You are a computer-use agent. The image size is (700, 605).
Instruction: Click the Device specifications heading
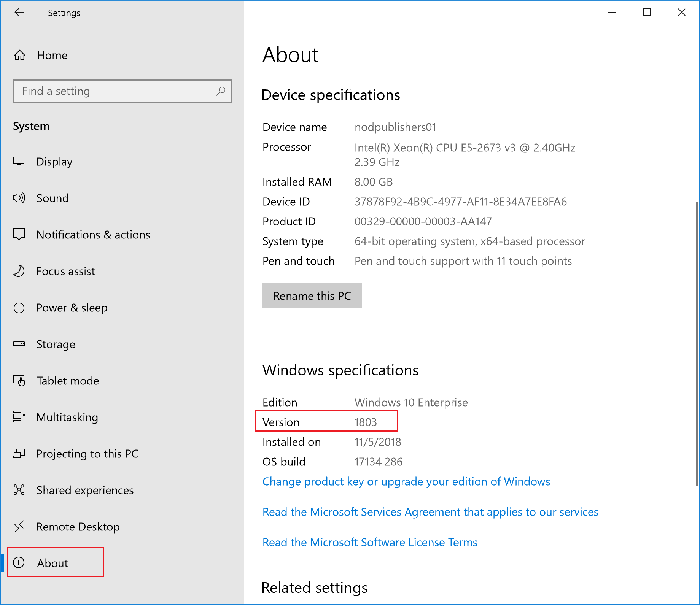tap(331, 95)
